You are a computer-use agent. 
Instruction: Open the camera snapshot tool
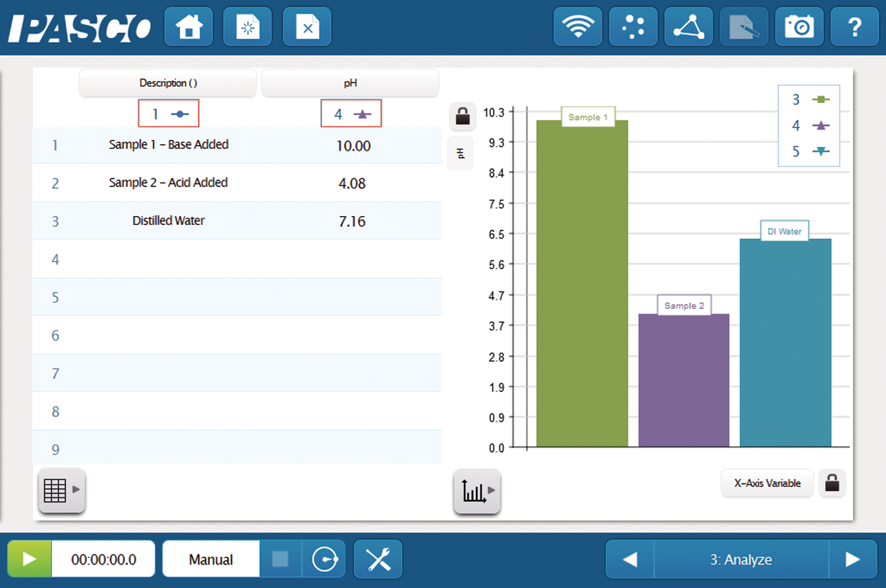pos(799,27)
